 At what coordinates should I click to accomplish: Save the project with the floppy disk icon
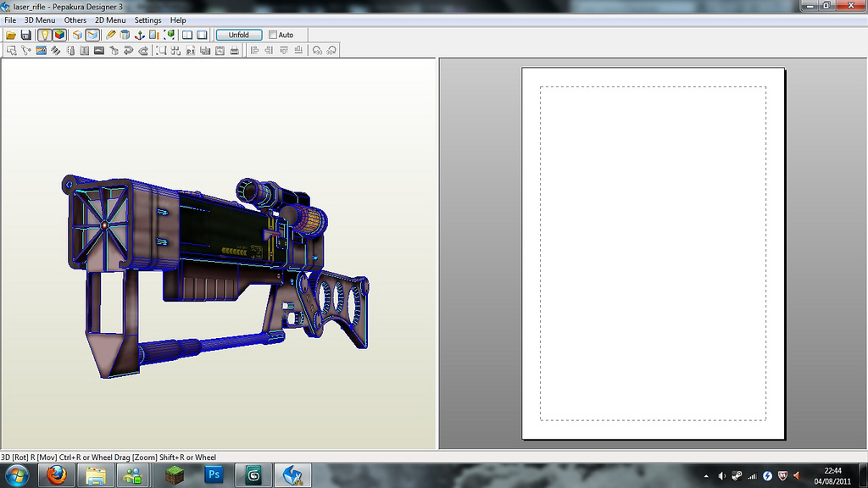coord(25,35)
